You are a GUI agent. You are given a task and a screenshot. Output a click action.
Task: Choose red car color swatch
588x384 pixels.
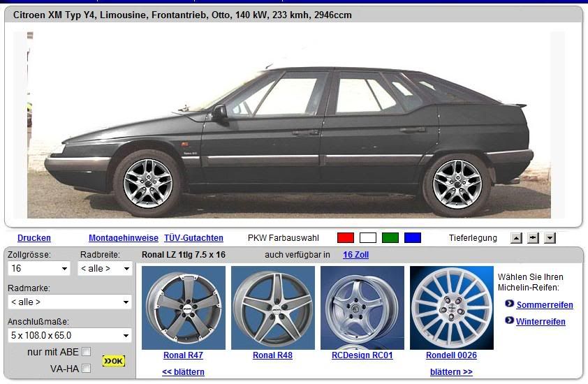pyautogui.click(x=346, y=238)
